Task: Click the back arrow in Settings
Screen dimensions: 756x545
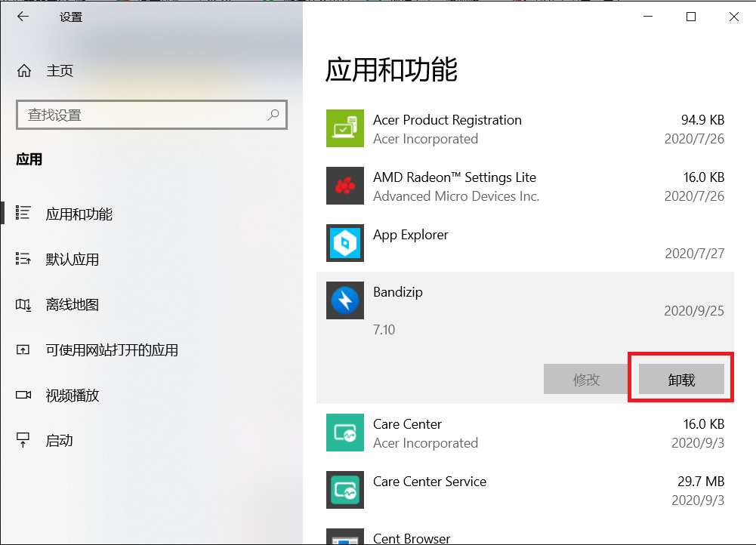Action: [23, 17]
